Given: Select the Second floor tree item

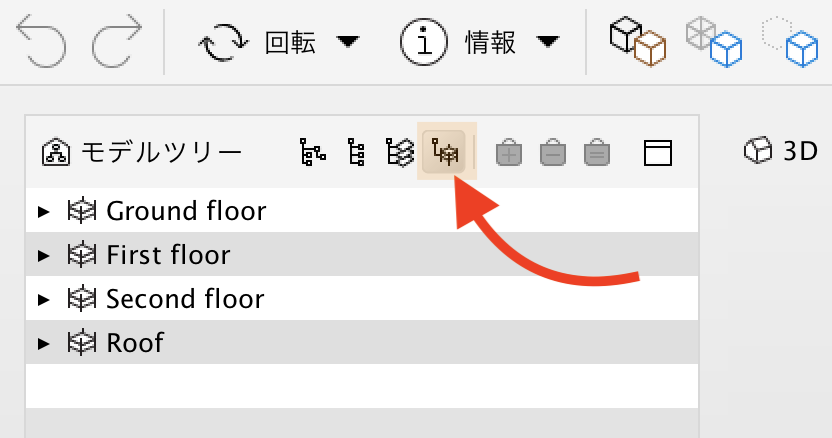Looking at the screenshot, I should (x=362, y=298).
